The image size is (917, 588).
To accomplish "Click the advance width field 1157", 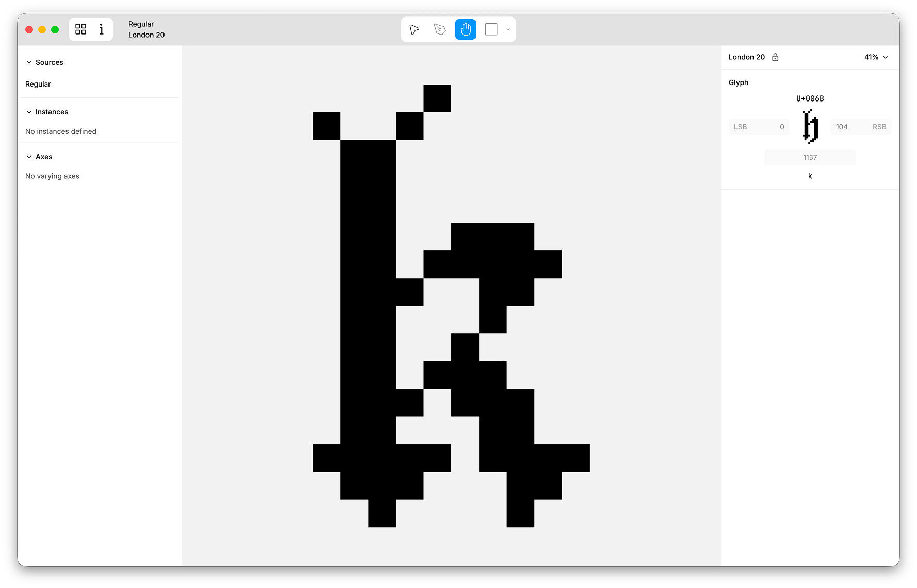I will click(810, 158).
